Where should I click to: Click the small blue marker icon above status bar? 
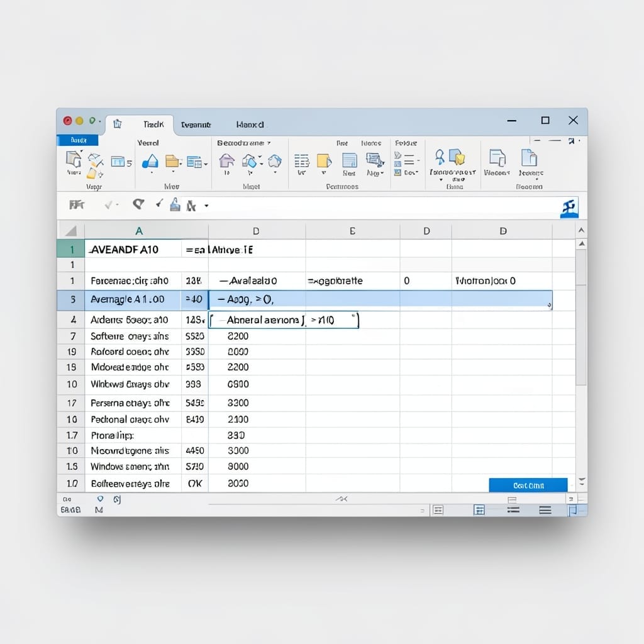coord(100,499)
